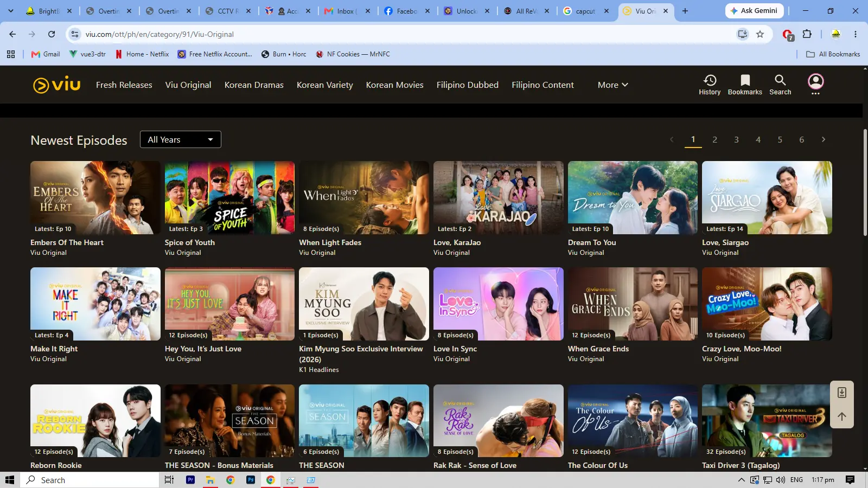Open a new browser tab
Image resolution: width=868 pixels, height=488 pixels.
click(685, 11)
